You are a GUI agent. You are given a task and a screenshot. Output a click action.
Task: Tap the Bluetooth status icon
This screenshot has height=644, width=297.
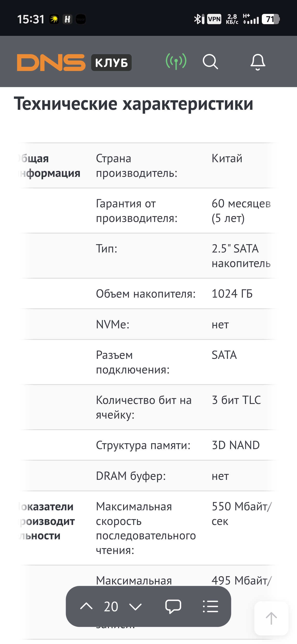(x=199, y=19)
